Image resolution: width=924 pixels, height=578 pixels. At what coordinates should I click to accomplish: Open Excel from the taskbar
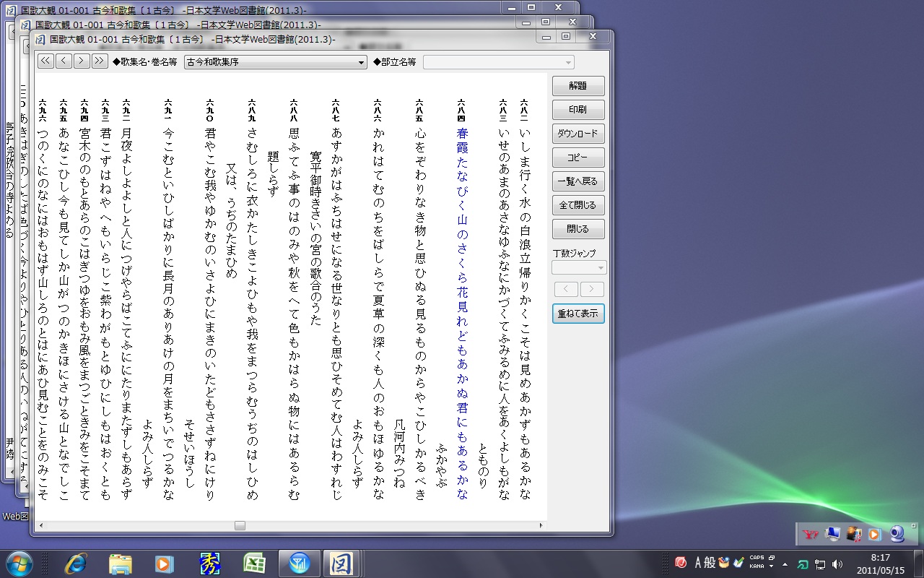click(x=254, y=564)
